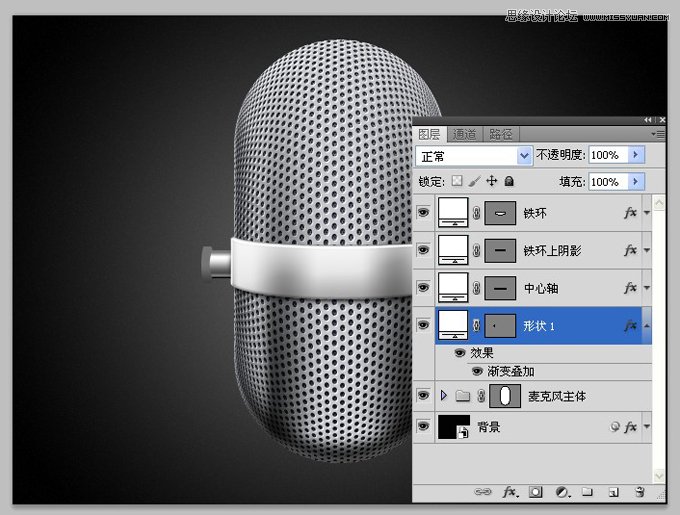Add layer mask using bottom icon
The height and width of the screenshot is (515, 680).
[536, 492]
